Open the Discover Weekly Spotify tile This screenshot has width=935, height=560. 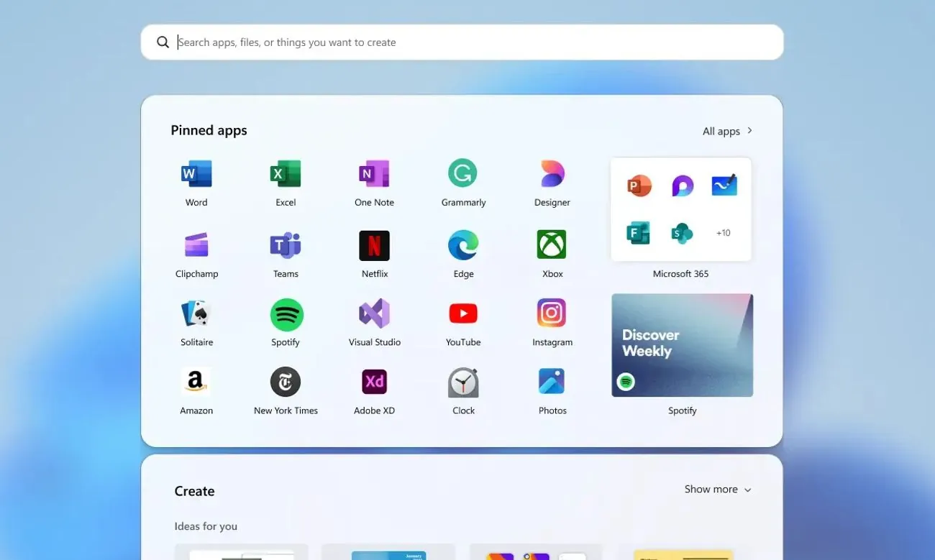pos(682,345)
